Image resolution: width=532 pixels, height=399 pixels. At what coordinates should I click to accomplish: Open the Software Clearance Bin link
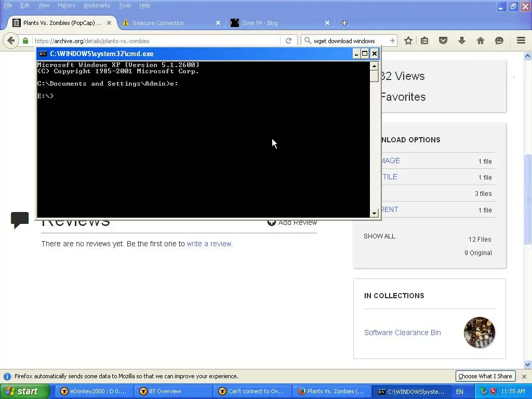tap(403, 332)
